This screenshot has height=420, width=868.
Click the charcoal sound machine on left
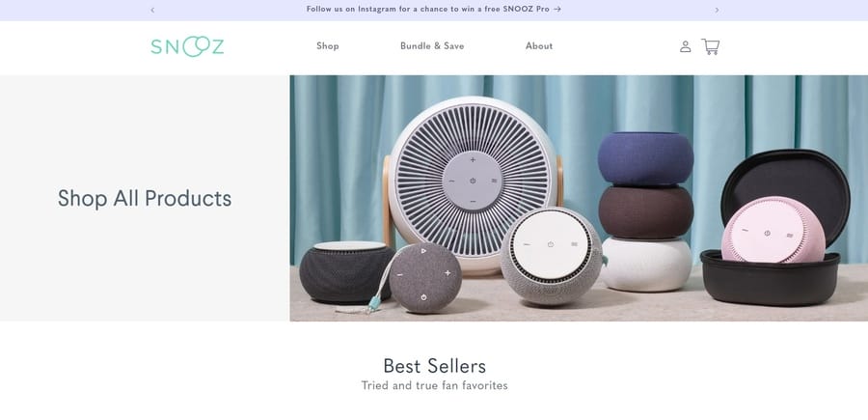coord(346,272)
